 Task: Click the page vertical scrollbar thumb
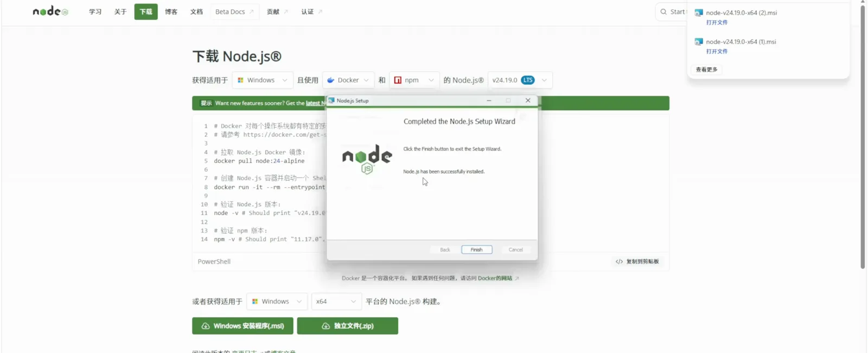click(x=863, y=136)
